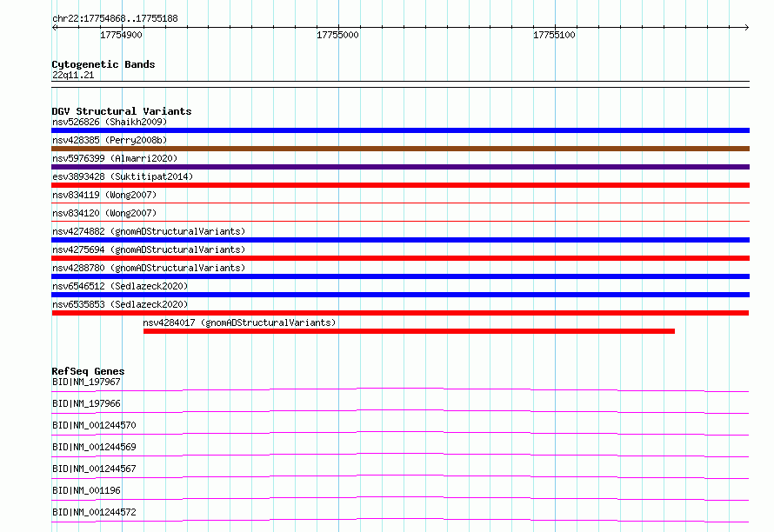Click the blue nsv4274882 gnomAD variant bar
The image size is (774, 532).
pyautogui.click(x=400, y=240)
